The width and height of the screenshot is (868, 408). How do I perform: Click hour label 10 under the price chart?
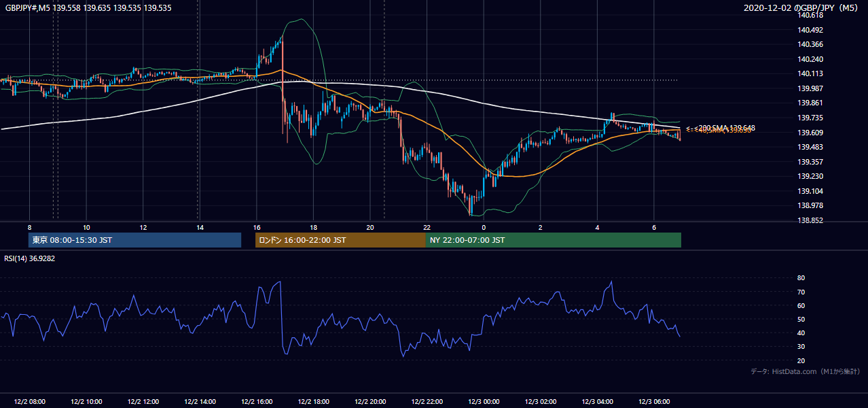click(86, 227)
